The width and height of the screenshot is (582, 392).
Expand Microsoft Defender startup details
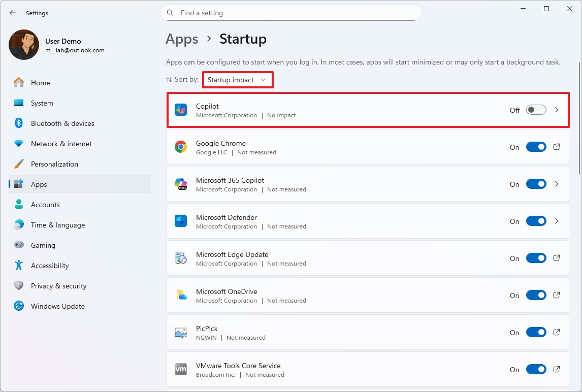coord(557,221)
